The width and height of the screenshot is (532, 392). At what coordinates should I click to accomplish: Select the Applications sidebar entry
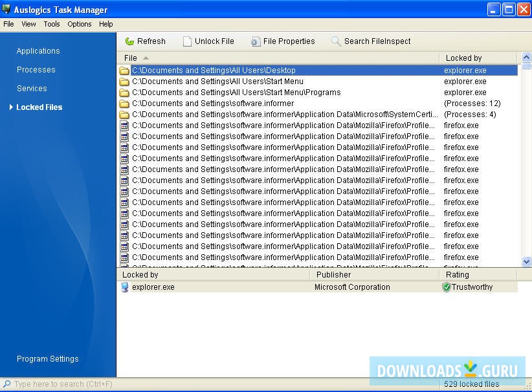pyautogui.click(x=38, y=50)
